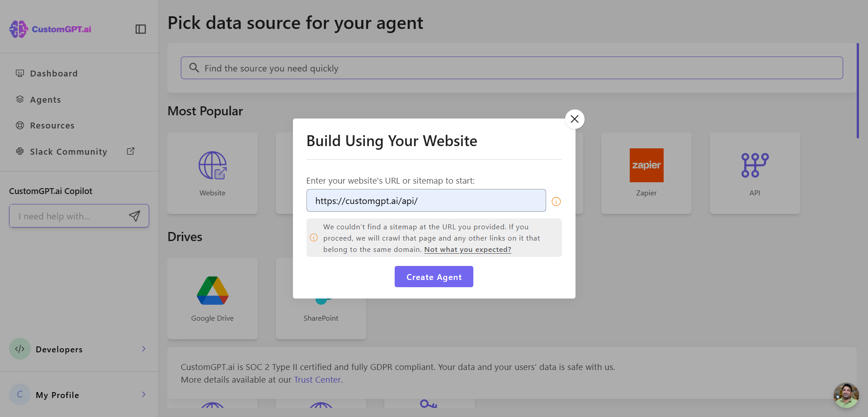Screen dimensions: 868x417
Task: Click the My Profile avatar circle
Action: (20, 394)
